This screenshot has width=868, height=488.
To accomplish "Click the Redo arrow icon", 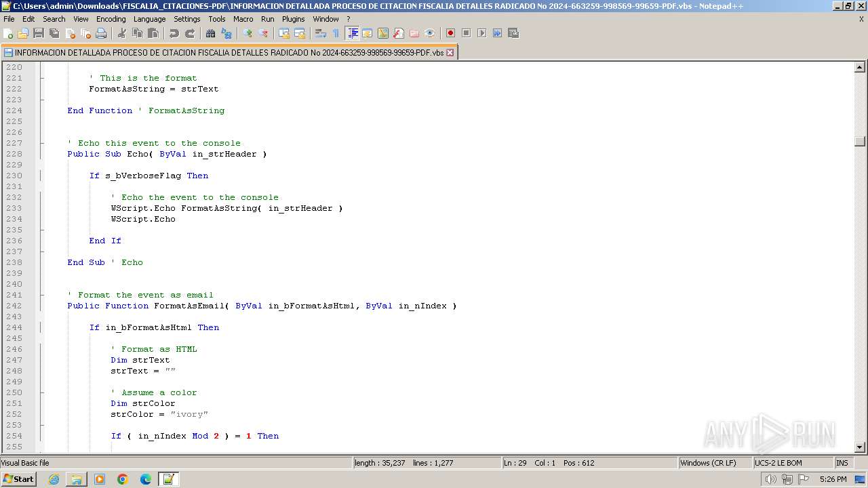I will tap(189, 33).
